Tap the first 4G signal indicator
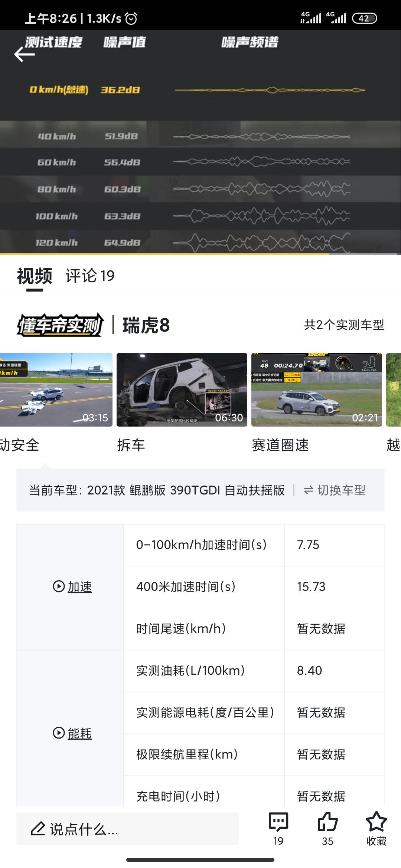 coord(311,17)
